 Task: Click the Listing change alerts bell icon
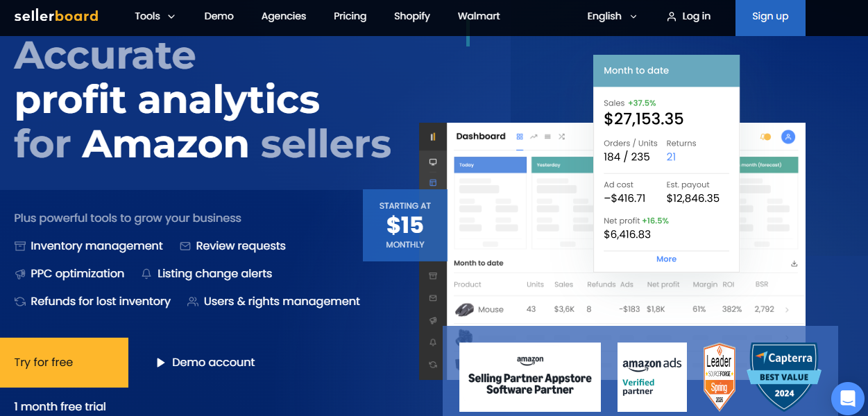click(146, 274)
